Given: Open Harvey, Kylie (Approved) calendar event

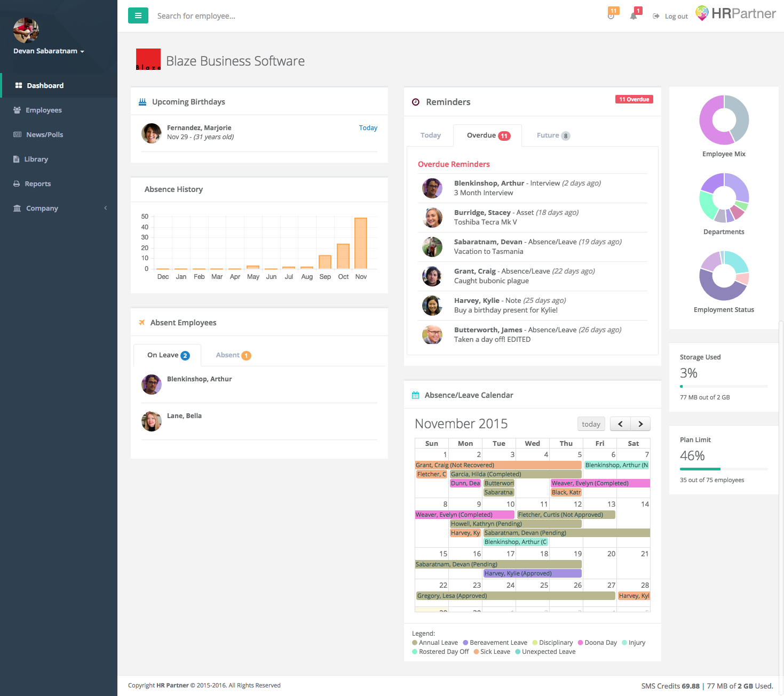Looking at the screenshot, I should [x=533, y=573].
